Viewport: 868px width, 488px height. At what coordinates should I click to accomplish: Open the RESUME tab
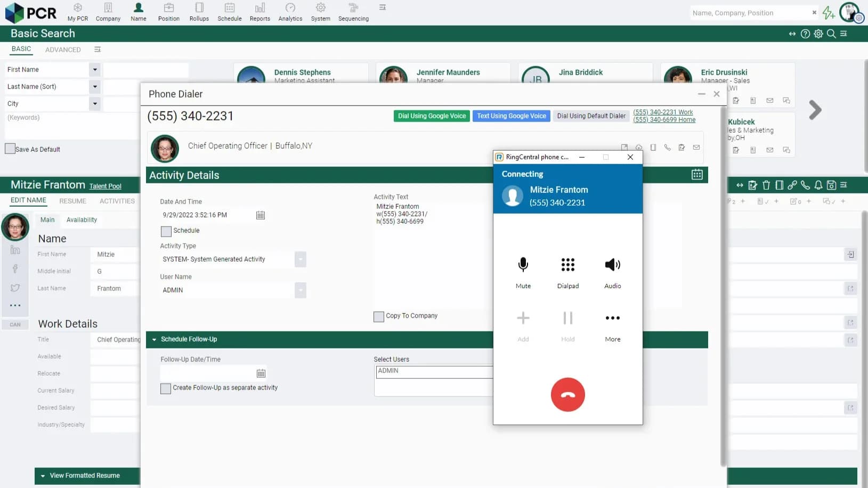pyautogui.click(x=72, y=201)
